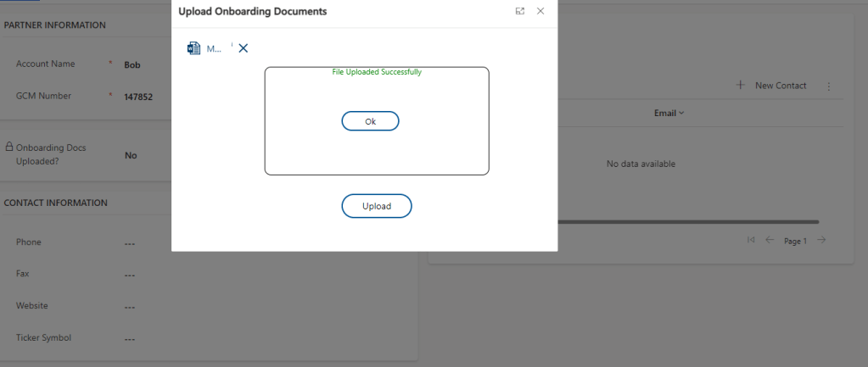Image resolution: width=868 pixels, height=367 pixels.
Task: Click the Website field
Action: [x=130, y=307]
